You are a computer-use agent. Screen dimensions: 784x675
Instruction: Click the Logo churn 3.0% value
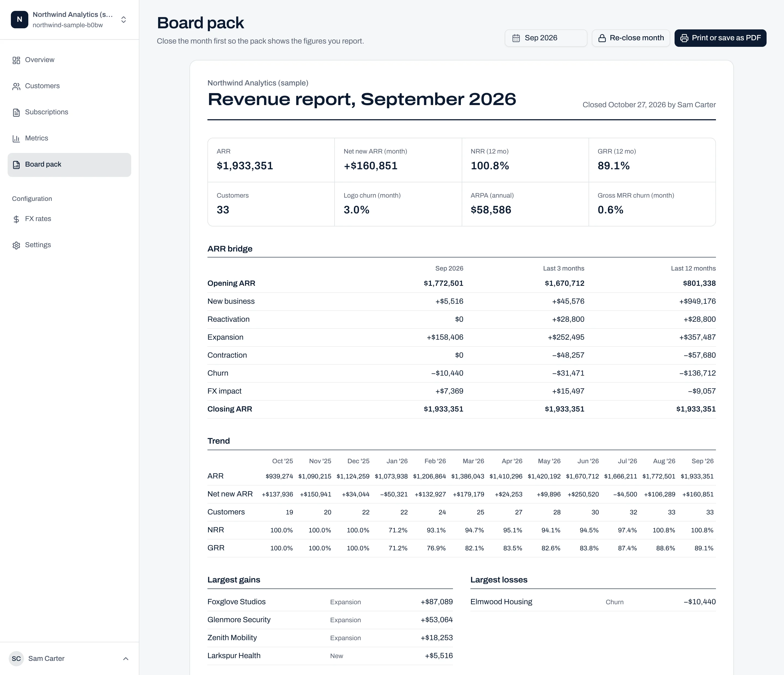click(x=356, y=210)
